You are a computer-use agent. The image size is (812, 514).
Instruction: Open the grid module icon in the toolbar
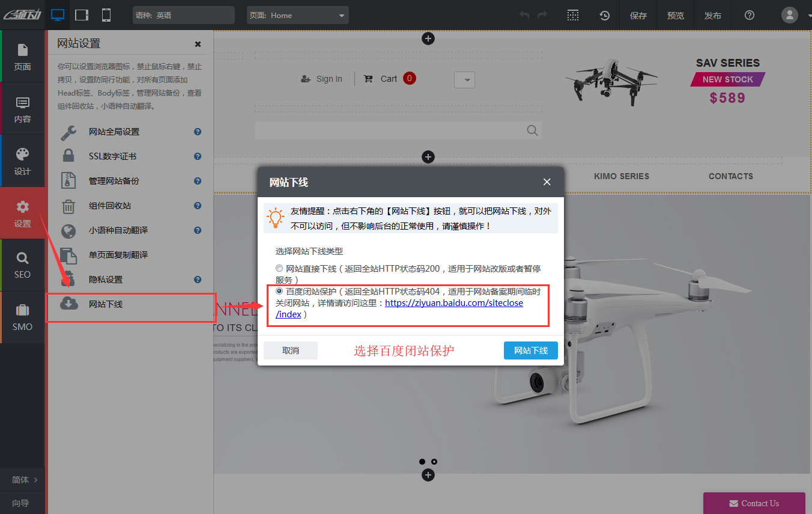573,15
